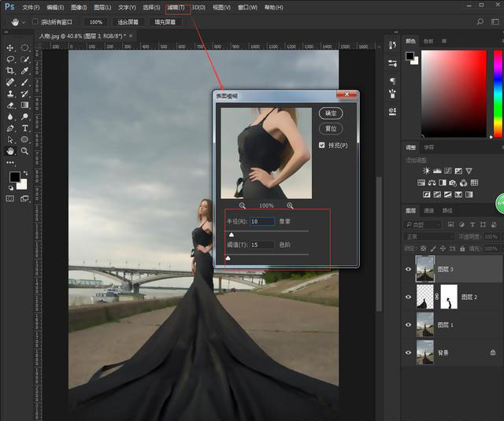Select the Lasso tool
The width and height of the screenshot is (504, 421).
pyautogui.click(x=10, y=59)
